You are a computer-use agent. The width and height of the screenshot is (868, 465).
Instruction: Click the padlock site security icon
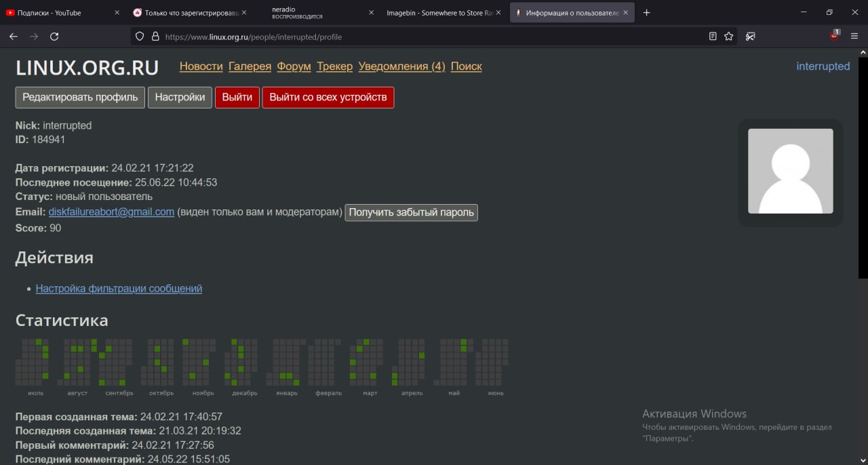pos(155,37)
